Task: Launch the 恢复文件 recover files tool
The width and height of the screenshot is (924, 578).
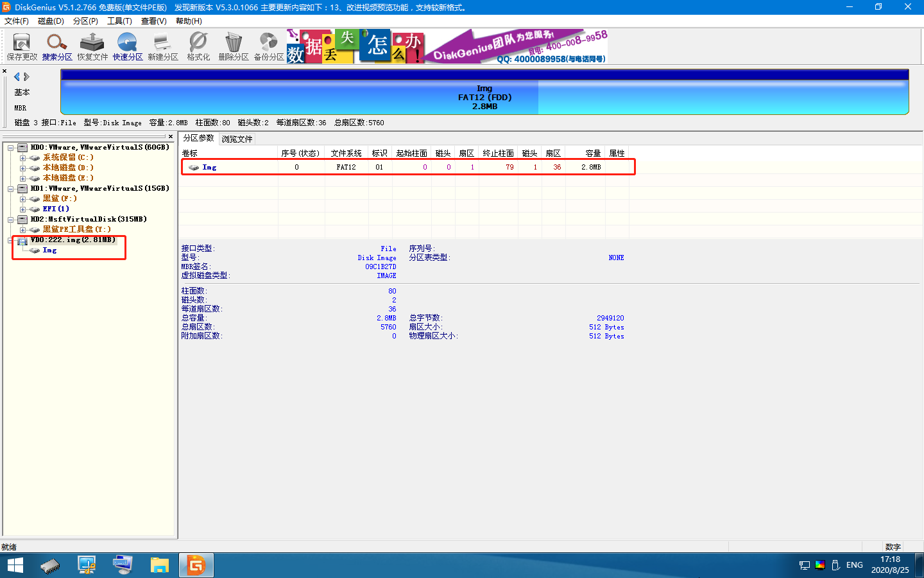Action: click(x=92, y=46)
